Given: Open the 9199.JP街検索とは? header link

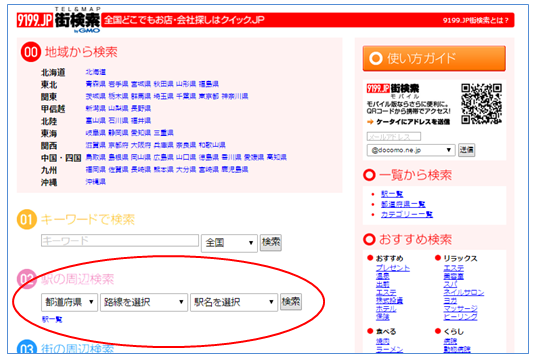Looking at the screenshot, I should pos(475,20).
